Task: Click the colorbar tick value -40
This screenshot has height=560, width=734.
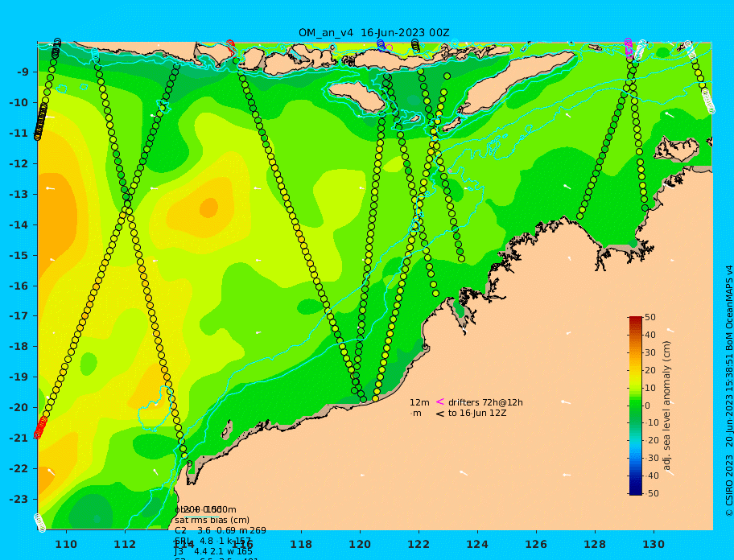Action: [x=651, y=476]
